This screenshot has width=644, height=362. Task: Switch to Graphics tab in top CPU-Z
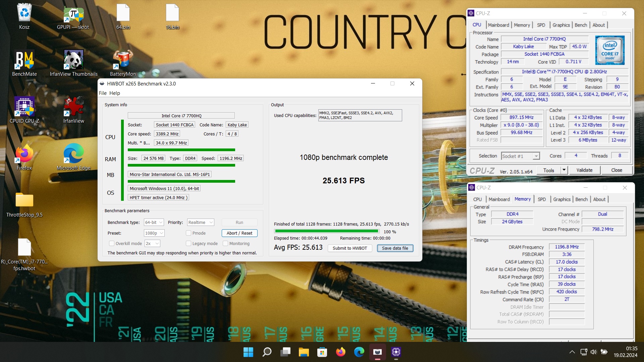pyautogui.click(x=561, y=25)
